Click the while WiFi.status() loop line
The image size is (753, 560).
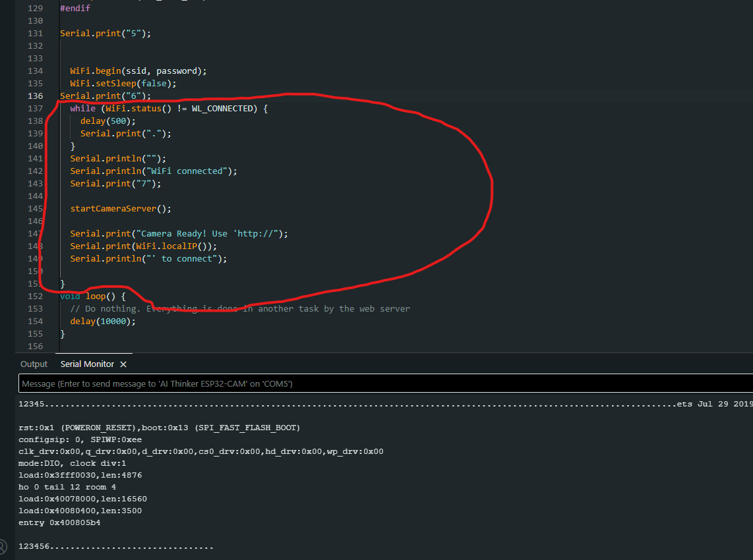pos(168,109)
